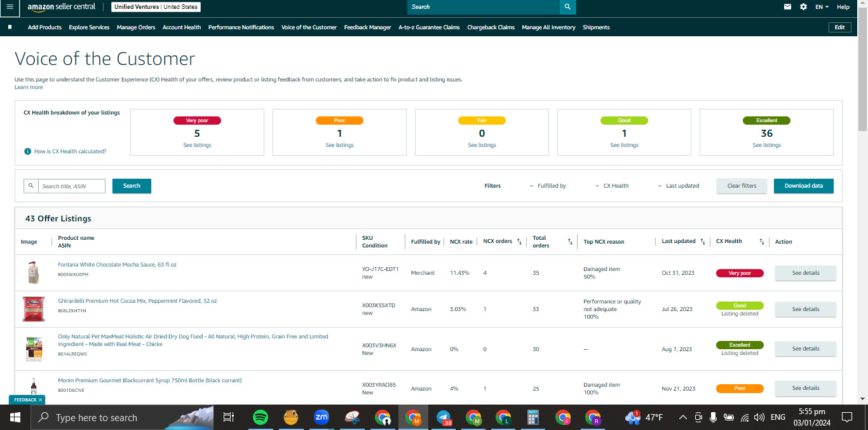The height and width of the screenshot is (430, 868).
Task: Open A-to-z Guarantee Claims
Action: coord(429,27)
